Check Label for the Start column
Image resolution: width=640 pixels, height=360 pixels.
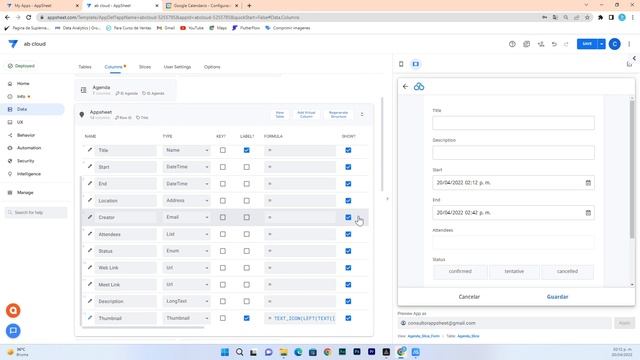click(247, 167)
